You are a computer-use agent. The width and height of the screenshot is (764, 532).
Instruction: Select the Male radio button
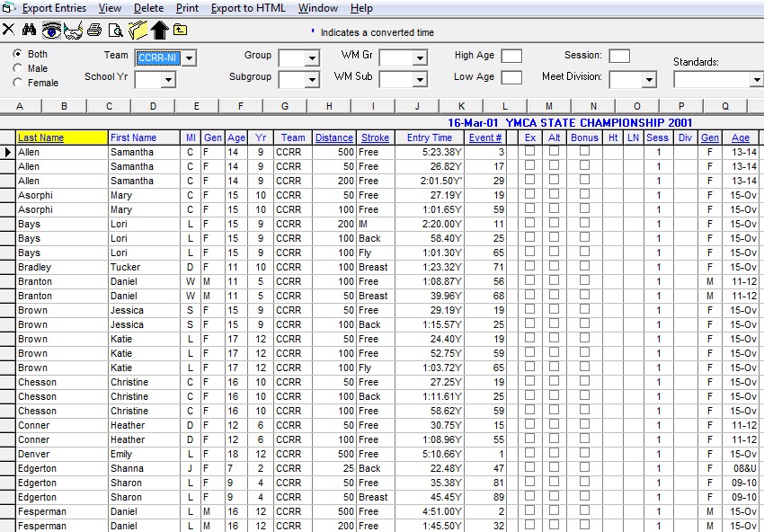click(18, 68)
